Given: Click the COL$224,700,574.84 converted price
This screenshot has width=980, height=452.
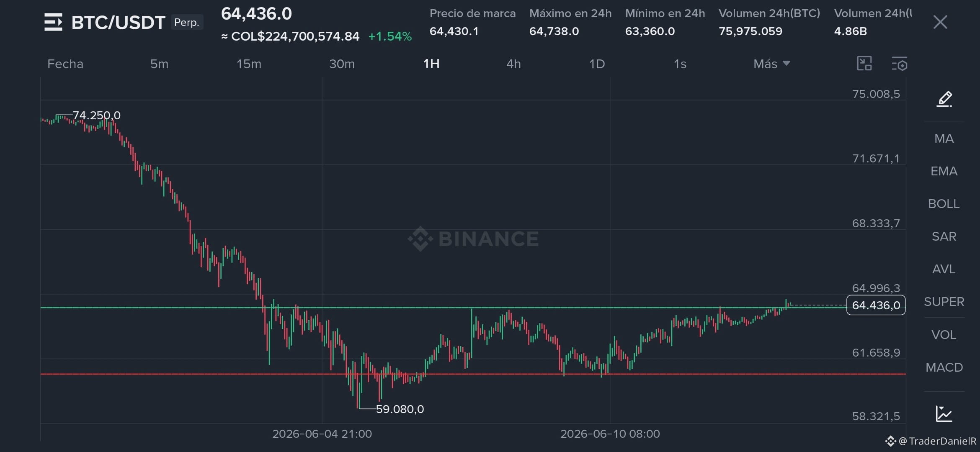Looking at the screenshot, I should click(x=290, y=36).
